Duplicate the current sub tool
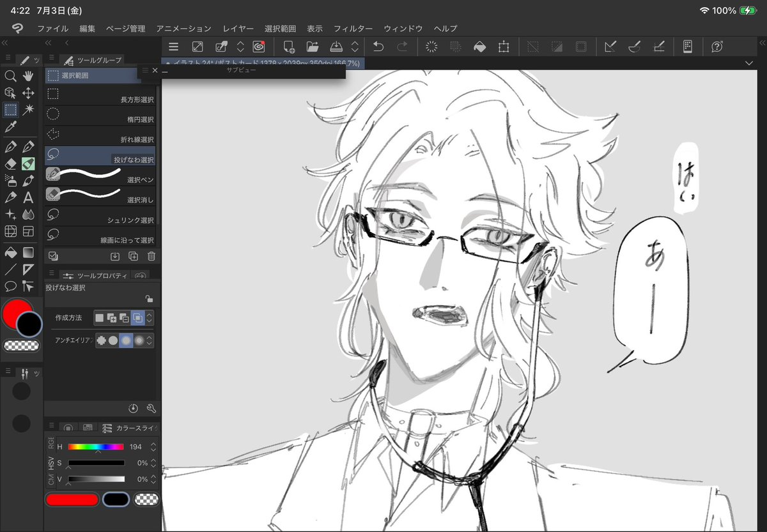The image size is (767, 532). click(133, 256)
